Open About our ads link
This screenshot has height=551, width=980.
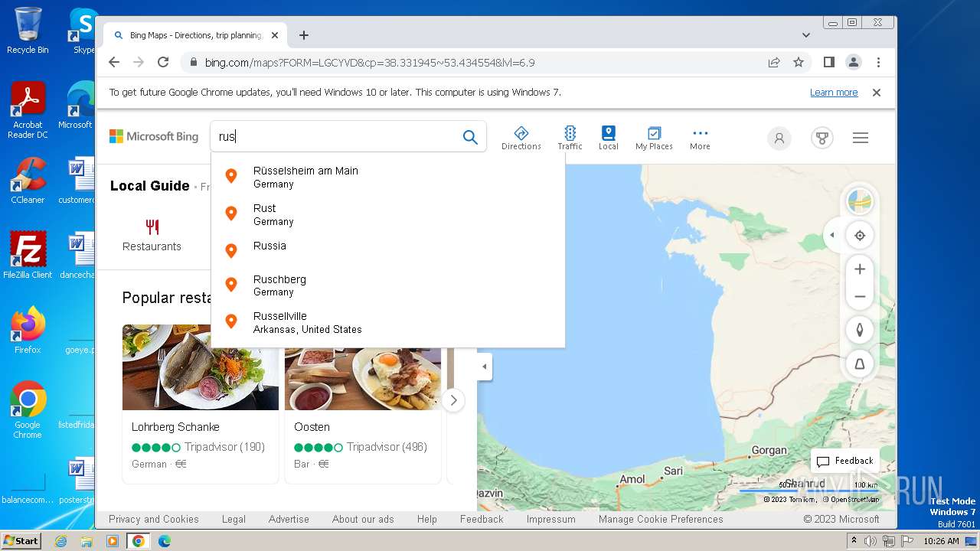coord(363,519)
